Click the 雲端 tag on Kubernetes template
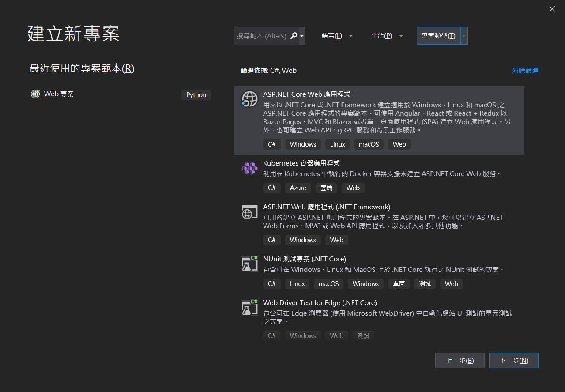This screenshot has width=565, height=392. click(x=326, y=188)
